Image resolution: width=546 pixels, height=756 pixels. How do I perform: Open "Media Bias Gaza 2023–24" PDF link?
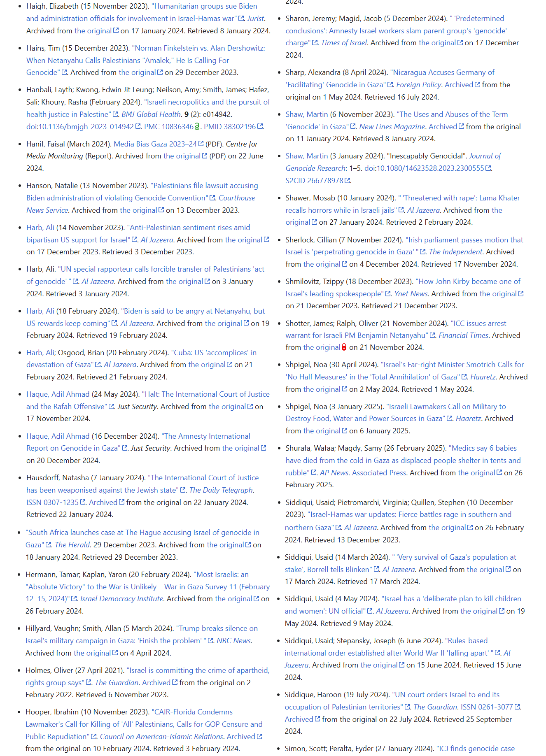(159, 144)
